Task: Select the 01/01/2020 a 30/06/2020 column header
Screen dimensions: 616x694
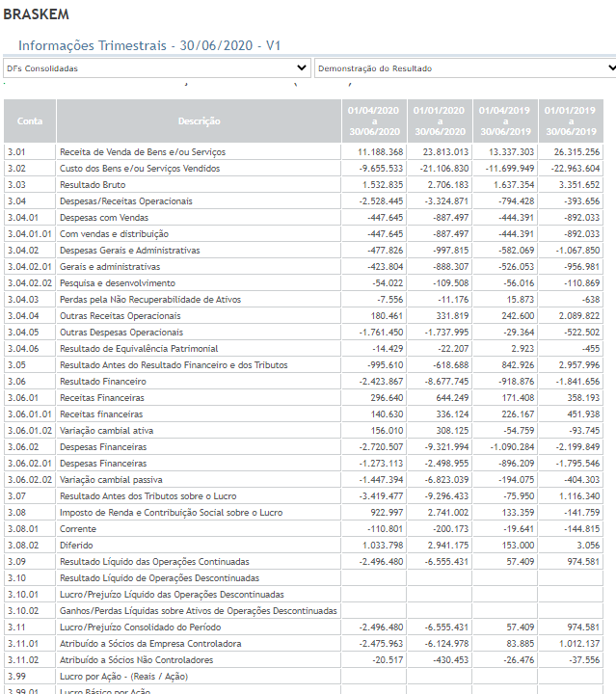Action: (440, 120)
